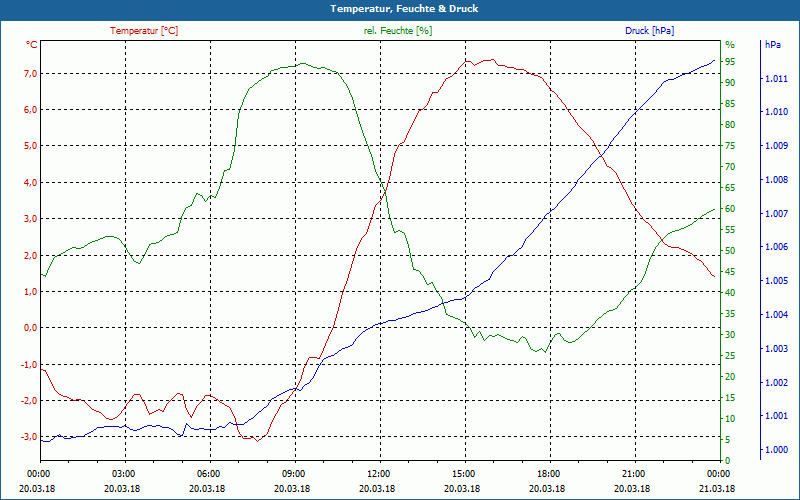Click the '65' humidity axis value
800x500 pixels.
pyautogui.click(x=730, y=188)
